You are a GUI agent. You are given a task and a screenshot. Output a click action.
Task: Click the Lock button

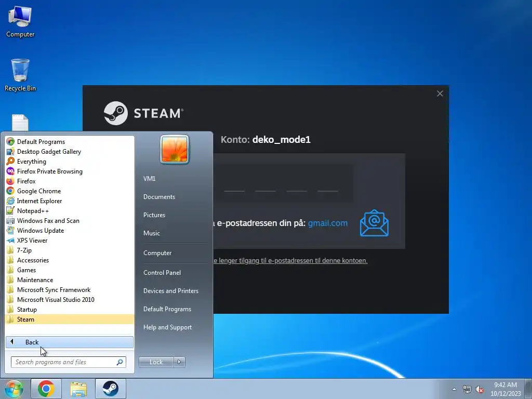pyautogui.click(x=156, y=362)
